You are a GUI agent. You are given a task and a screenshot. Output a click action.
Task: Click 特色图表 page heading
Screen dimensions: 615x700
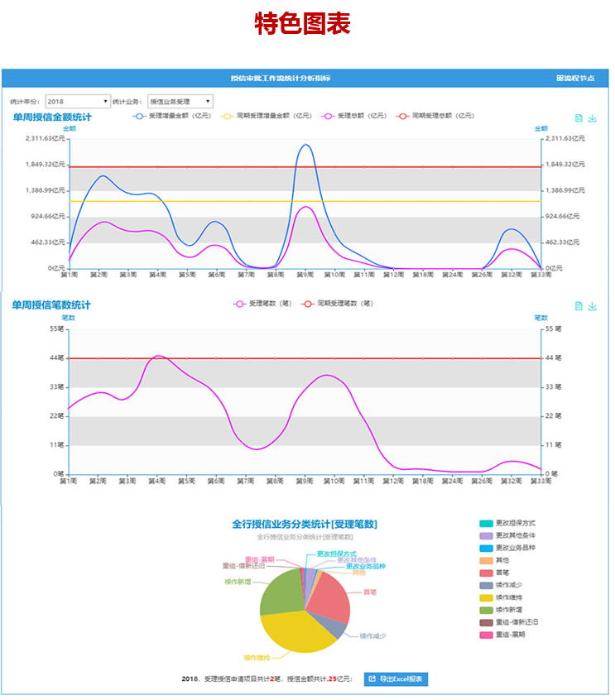click(x=302, y=24)
